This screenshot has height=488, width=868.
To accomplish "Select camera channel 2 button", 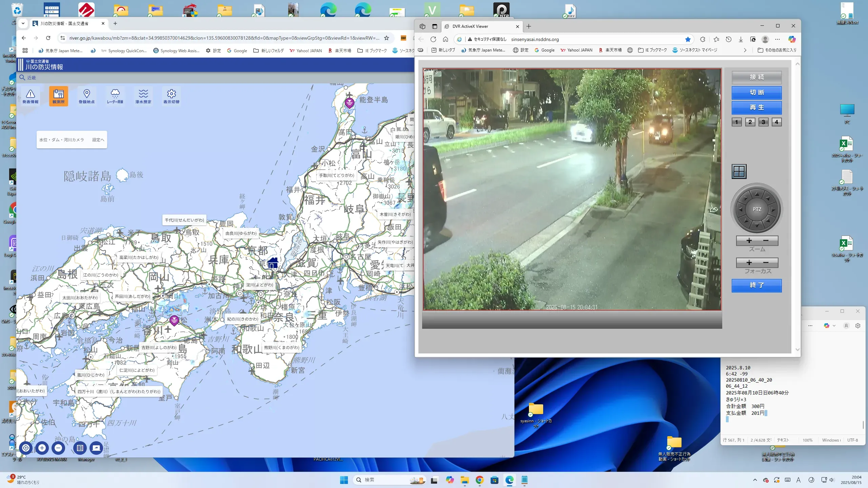I will tap(750, 122).
